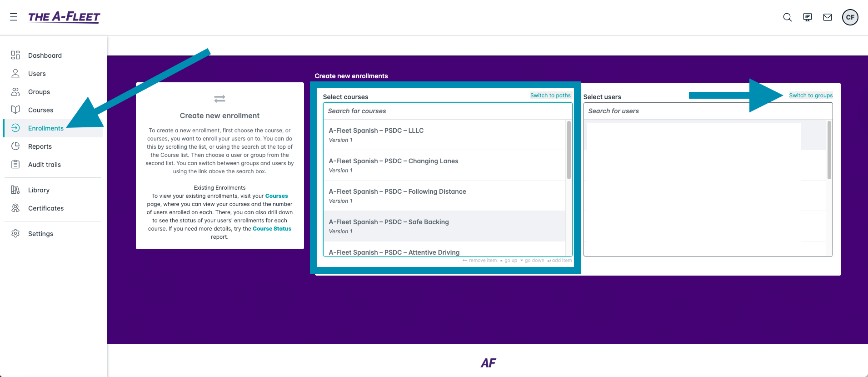Image resolution: width=868 pixels, height=377 pixels.
Task: Open the CF user profile avatar
Action: pos(850,17)
